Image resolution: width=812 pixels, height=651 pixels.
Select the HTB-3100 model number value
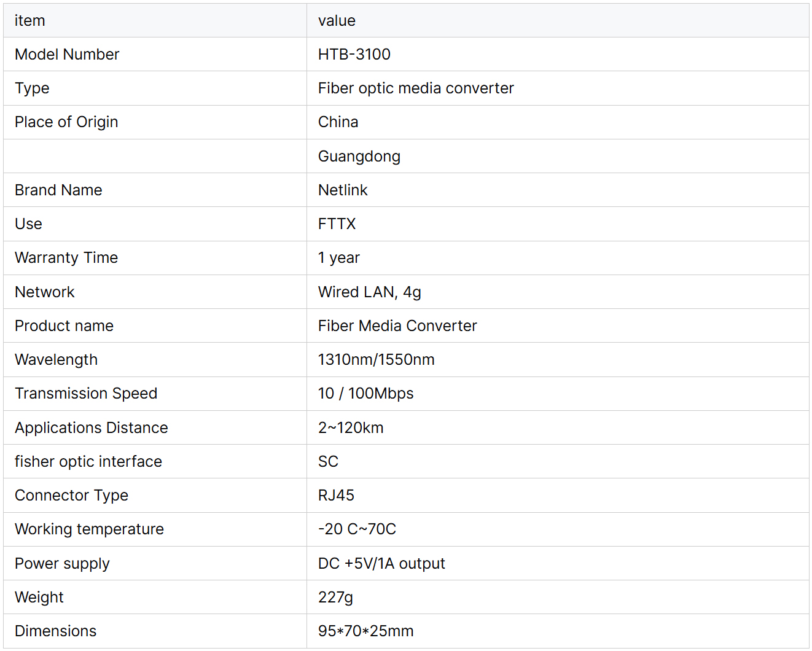[x=354, y=55]
